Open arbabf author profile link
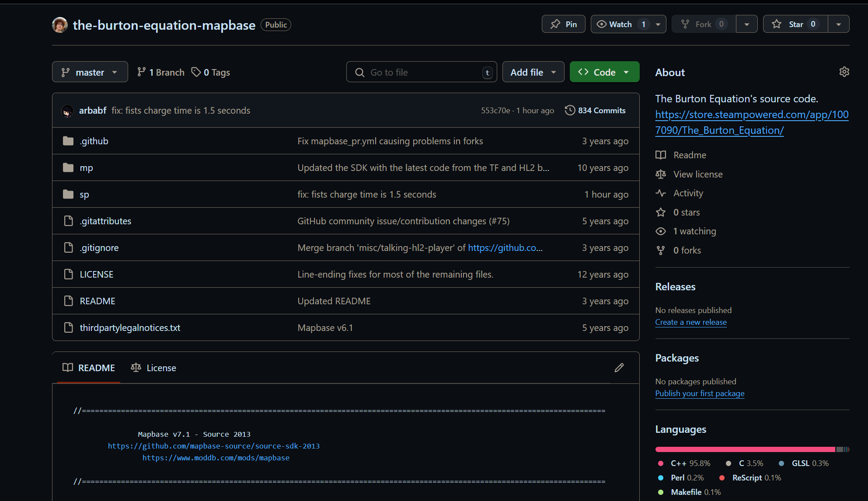Image resolution: width=868 pixels, height=501 pixels. coord(93,111)
